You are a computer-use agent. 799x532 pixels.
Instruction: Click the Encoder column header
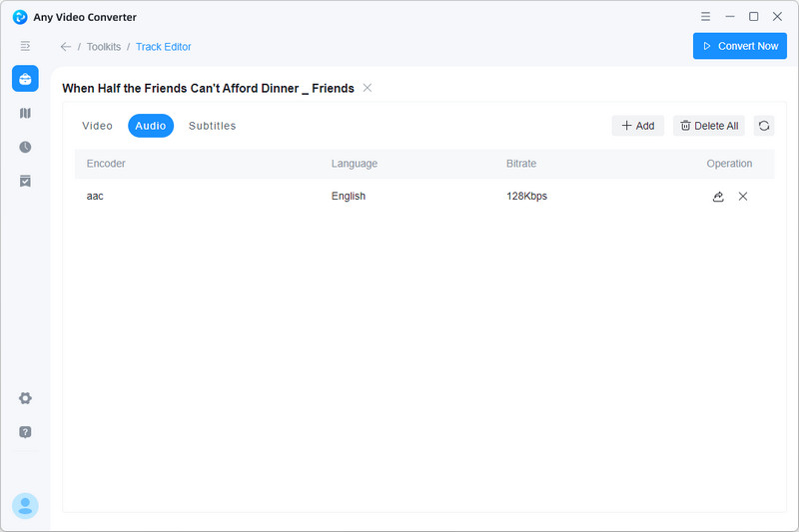[106, 164]
